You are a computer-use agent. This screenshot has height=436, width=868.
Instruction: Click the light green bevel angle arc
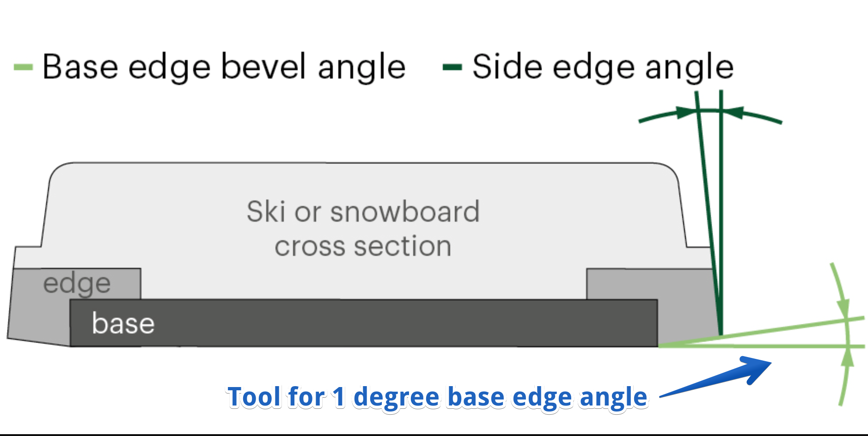point(848,333)
